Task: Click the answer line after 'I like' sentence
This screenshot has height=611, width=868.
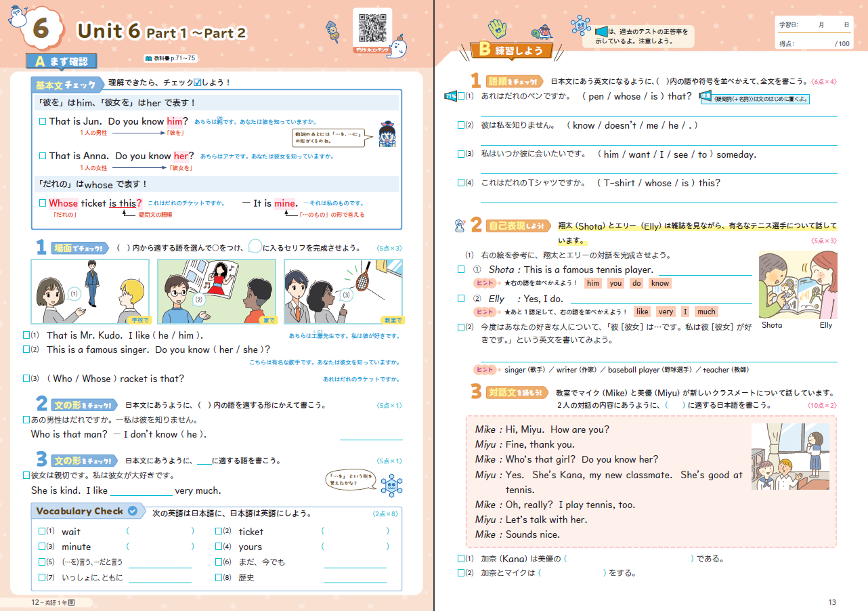Action: (x=141, y=492)
